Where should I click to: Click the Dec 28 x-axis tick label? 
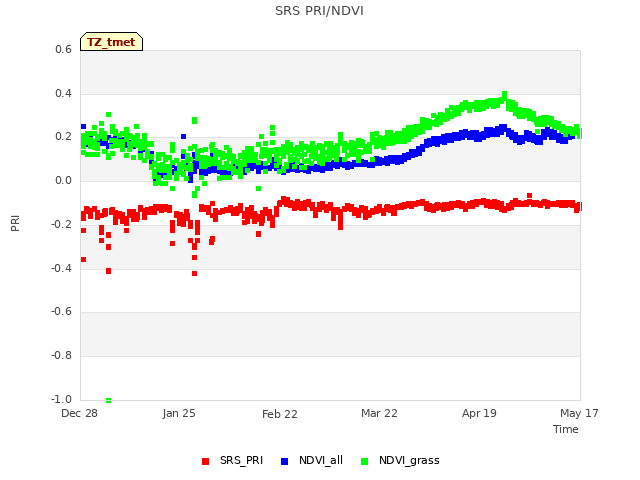(79, 413)
